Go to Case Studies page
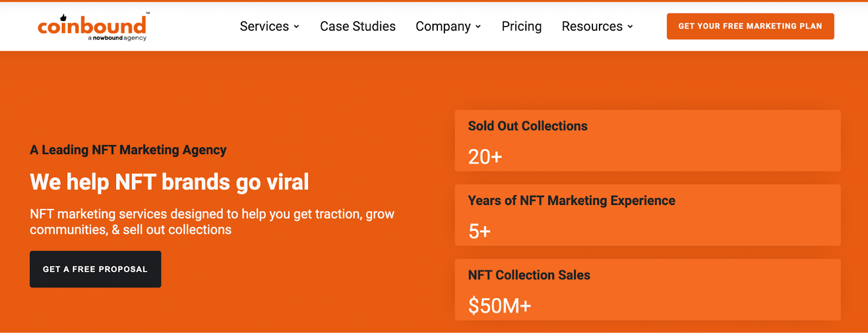The height and width of the screenshot is (333, 868). coord(358,26)
